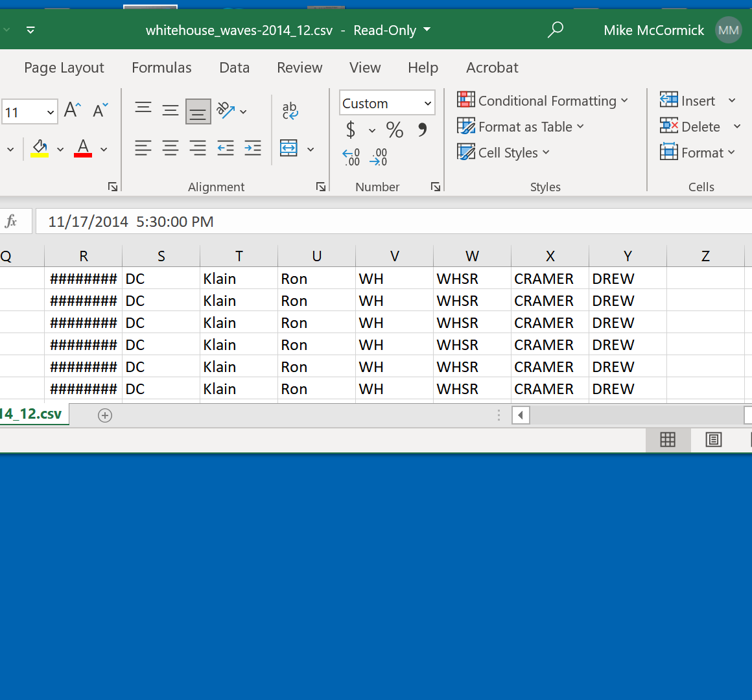The height and width of the screenshot is (700, 752).
Task: Click the Wrap Text icon
Action: tap(290, 111)
